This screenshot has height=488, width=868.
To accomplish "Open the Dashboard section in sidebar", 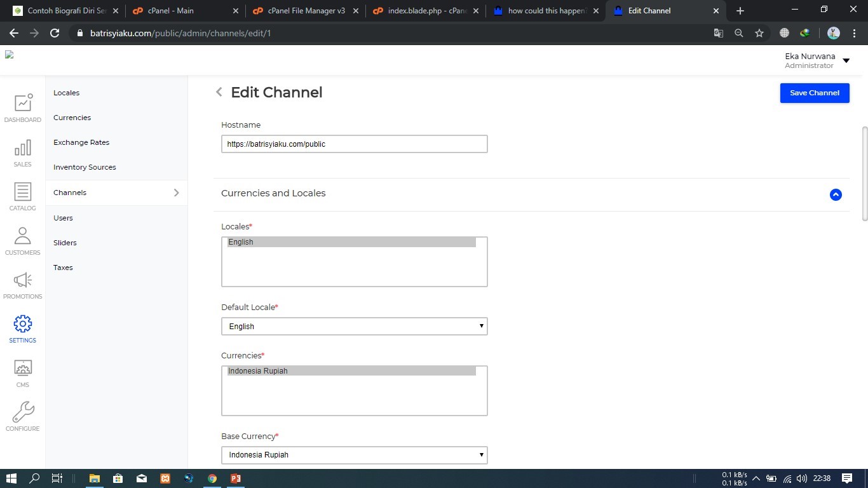I will coord(22,108).
